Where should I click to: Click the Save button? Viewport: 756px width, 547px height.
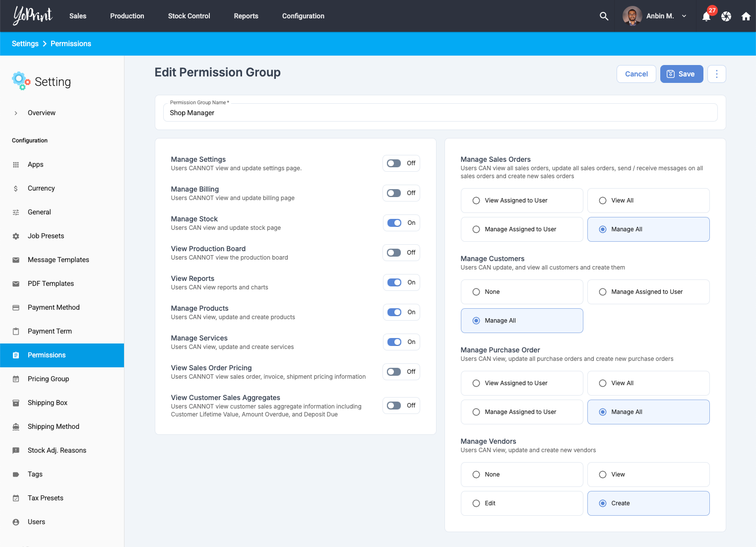(x=681, y=74)
